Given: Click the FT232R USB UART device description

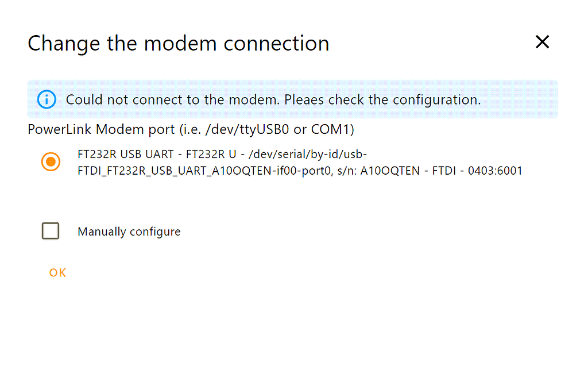Looking at the screenshot, I should [x=300, y=163].
